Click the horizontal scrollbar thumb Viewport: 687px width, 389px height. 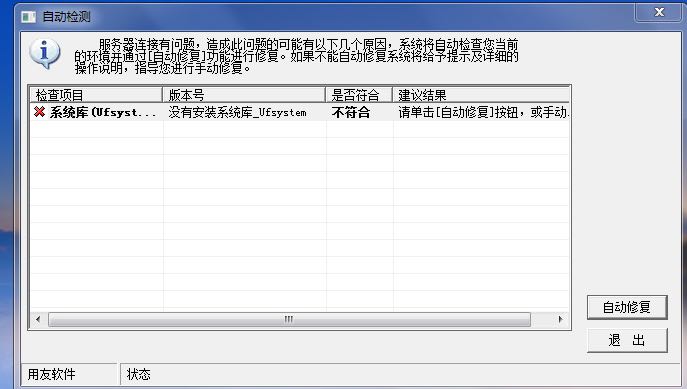coord(289,319)
